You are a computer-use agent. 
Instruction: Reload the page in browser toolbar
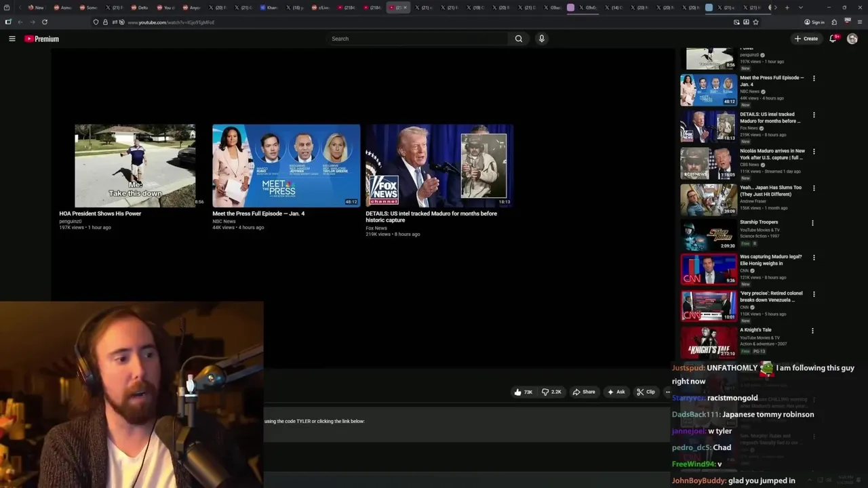45,22
